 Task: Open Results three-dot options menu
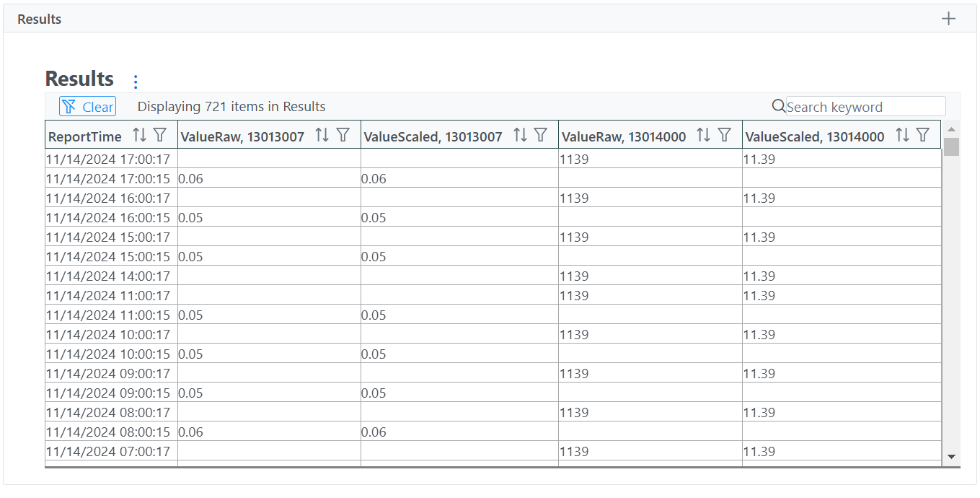point(136,82)
